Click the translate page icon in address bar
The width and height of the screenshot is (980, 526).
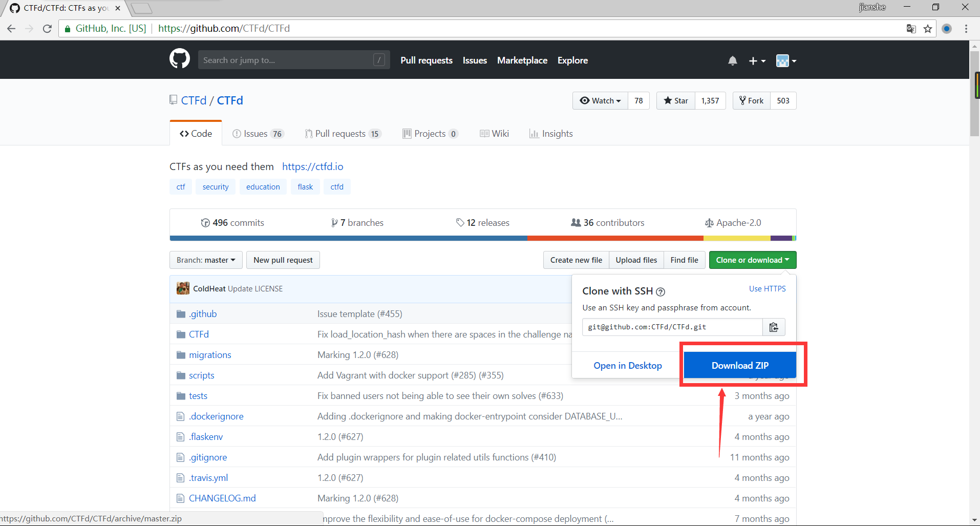pos(911,29)
